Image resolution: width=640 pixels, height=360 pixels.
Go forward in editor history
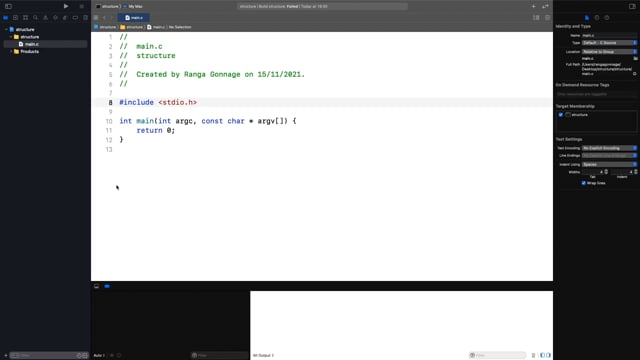pyautogui.click(x=111, y=18)
